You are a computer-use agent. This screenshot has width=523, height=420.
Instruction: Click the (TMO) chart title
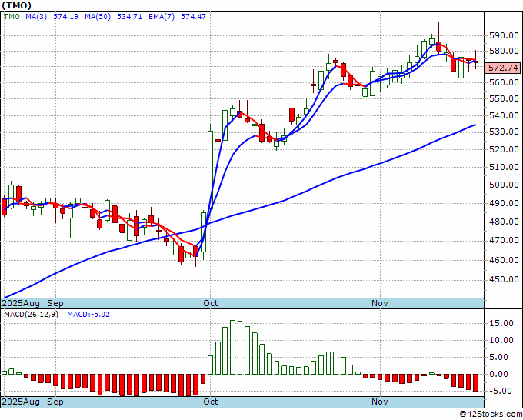coord(17,5)
